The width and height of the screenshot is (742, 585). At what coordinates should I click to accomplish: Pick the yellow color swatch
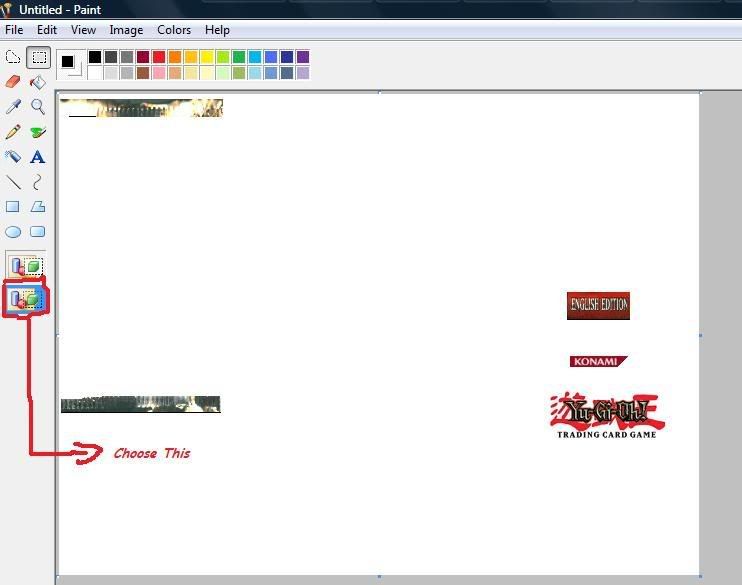[207, 57]
